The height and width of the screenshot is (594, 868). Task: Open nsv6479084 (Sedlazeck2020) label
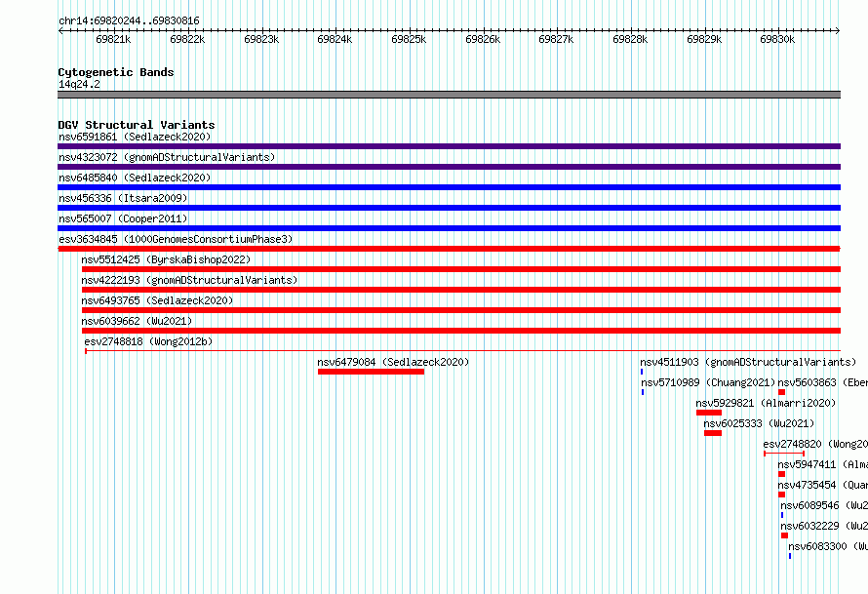click(x=393, y=362)
